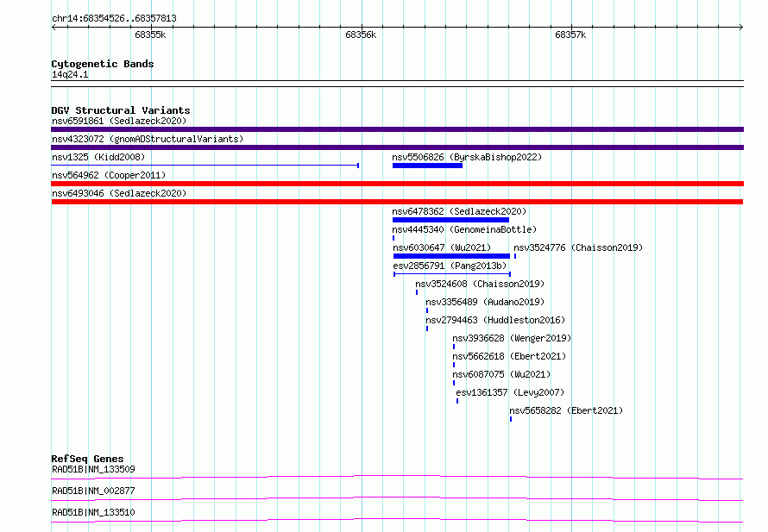Click the blue bar for nsv6478362
The image size is (768, 532).
pyautogui.click(x=450, y=220)
